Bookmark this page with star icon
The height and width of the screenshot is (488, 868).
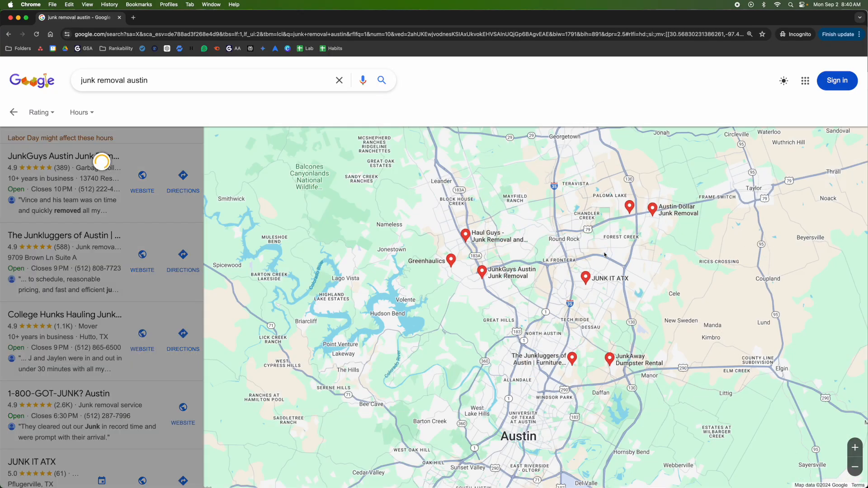(x=762, y=34)
